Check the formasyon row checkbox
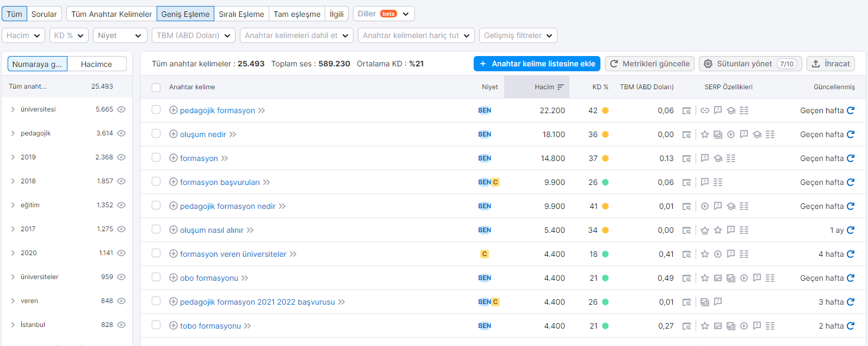868x346 pixels. click(x=156, y=157)
